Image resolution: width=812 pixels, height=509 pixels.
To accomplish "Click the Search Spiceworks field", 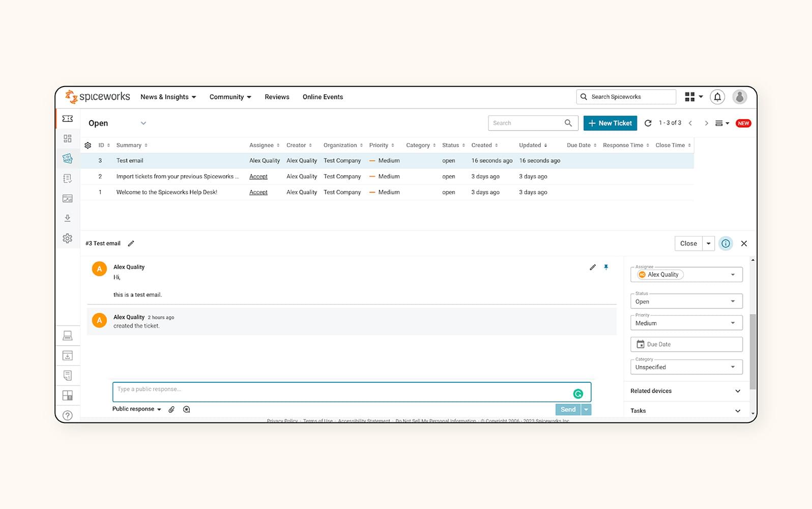I will click(x=626, y=97).
